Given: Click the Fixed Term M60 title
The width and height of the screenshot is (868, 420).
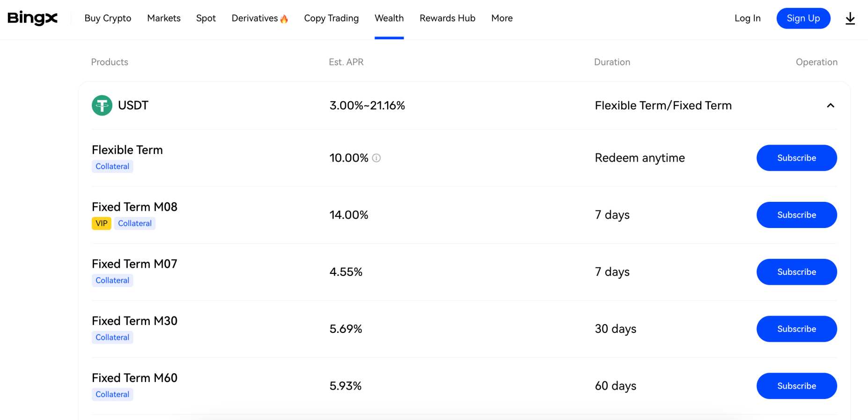Looking at the screenshot, I should click(x=134, y=378).
